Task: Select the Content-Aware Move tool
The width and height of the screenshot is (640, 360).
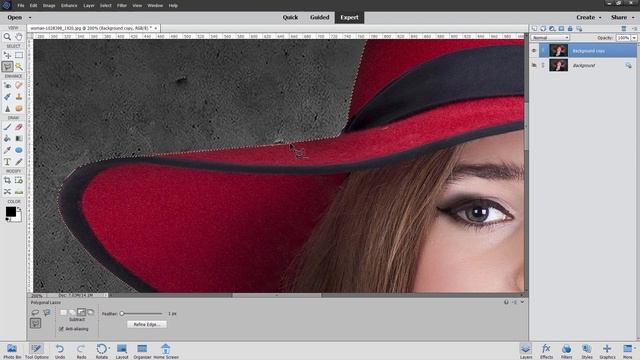Action: pos(7,191)
